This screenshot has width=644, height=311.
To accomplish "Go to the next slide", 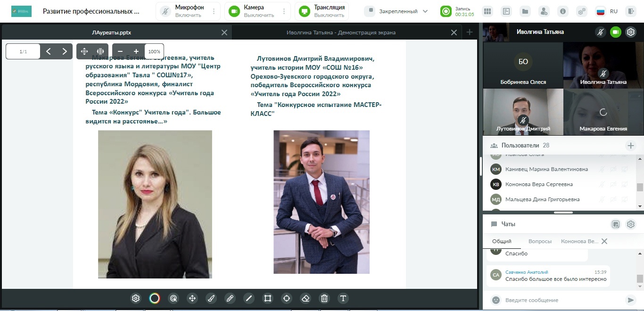I will click(65, 51).
